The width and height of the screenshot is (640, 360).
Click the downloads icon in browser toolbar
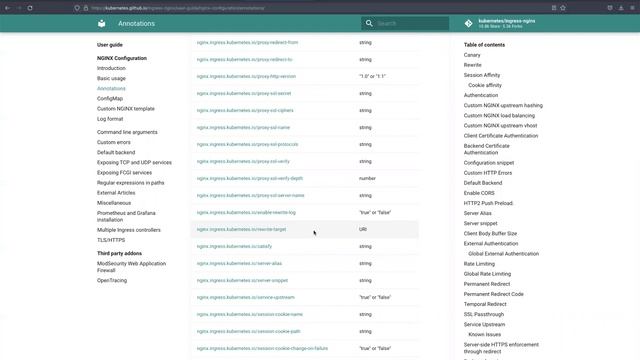point(621,8)
